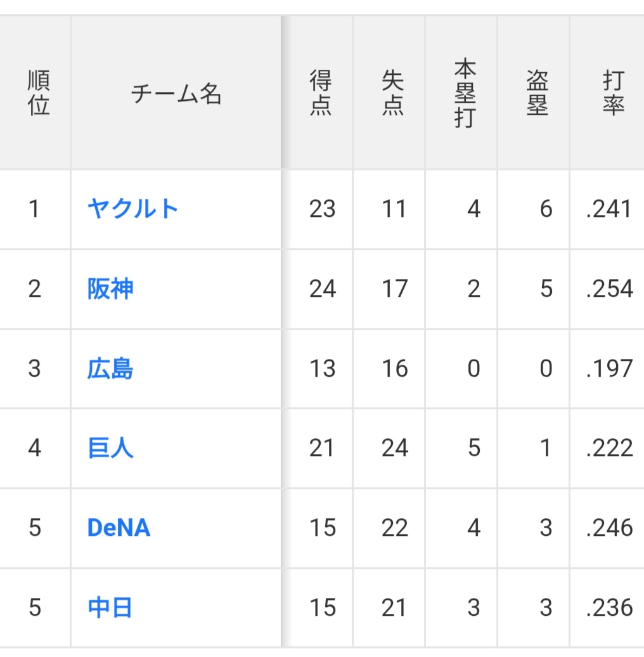Click the 得点 column header

321,93
